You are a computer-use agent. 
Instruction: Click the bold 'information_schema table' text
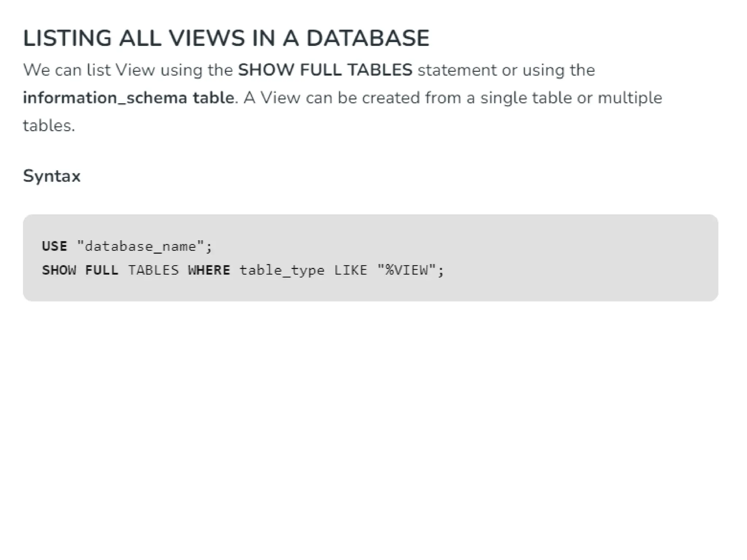(128, 98)
